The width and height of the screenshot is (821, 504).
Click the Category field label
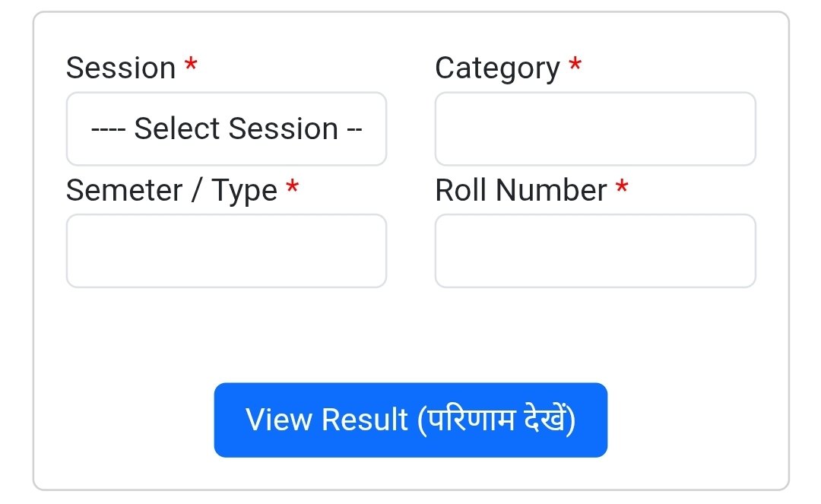[497, 68]
